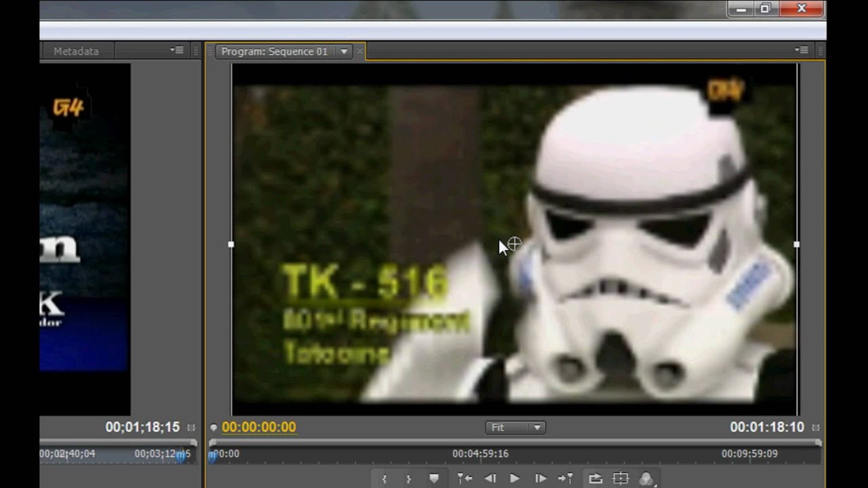This screenshot has width=868, height=488.
Task: Click Program playhead at ruler start
Action: (x=212, y=456)
